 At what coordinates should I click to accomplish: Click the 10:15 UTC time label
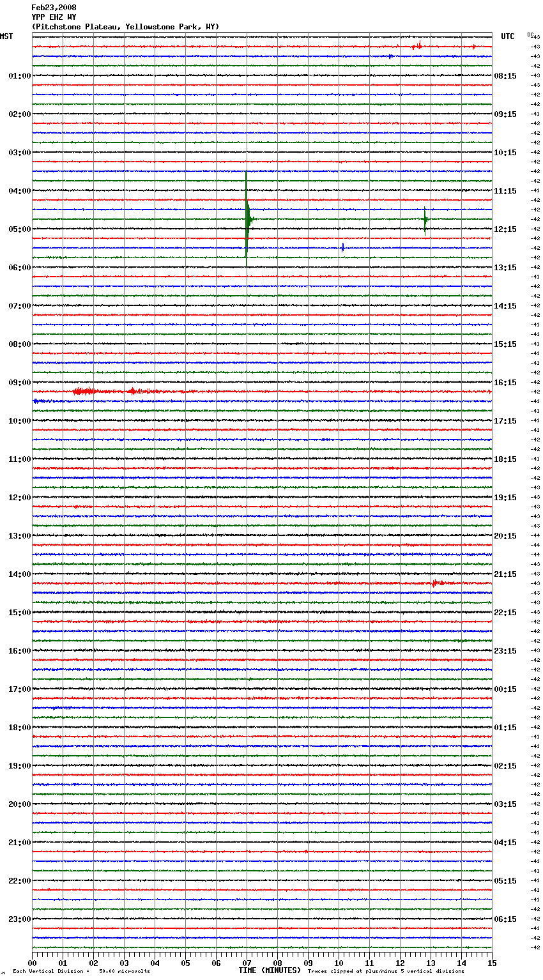point(505,153)
